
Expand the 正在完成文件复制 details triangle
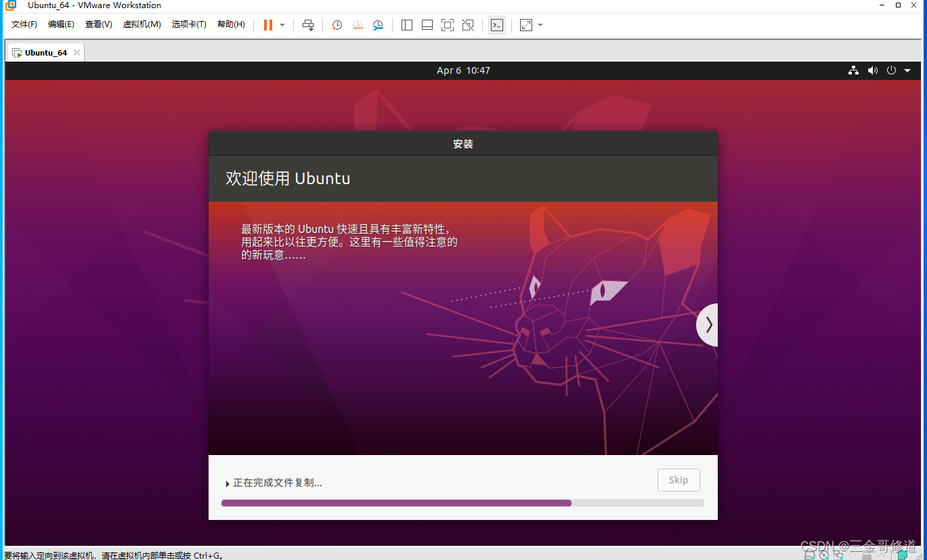[x=228, y=483]
